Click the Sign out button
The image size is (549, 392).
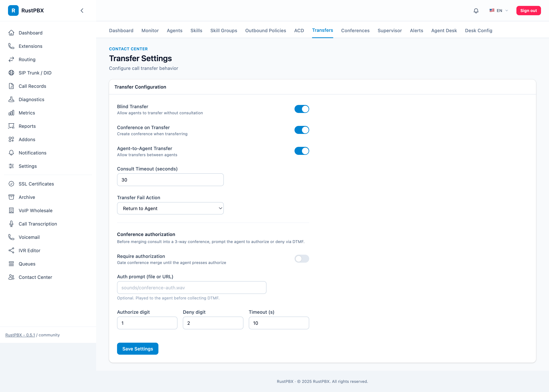click(528, 10)
